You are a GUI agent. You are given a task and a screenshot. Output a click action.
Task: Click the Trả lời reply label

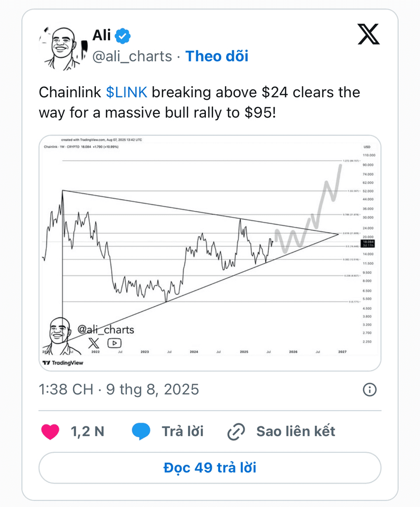183,431
